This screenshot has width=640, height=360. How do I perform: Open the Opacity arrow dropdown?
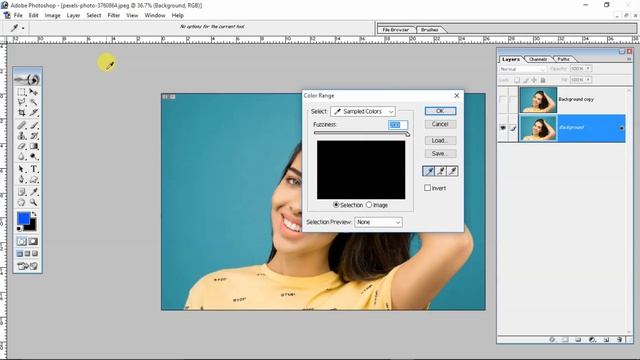589,69
